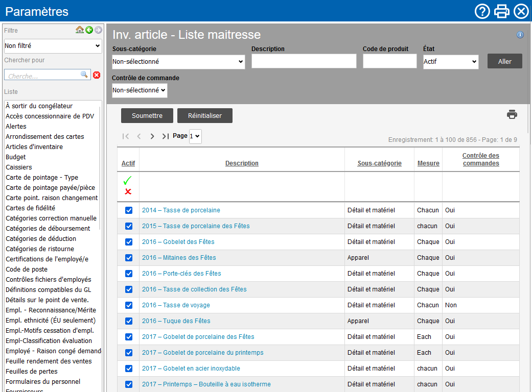
Task: Clear search with the red X icon
Action: [97, 75]
